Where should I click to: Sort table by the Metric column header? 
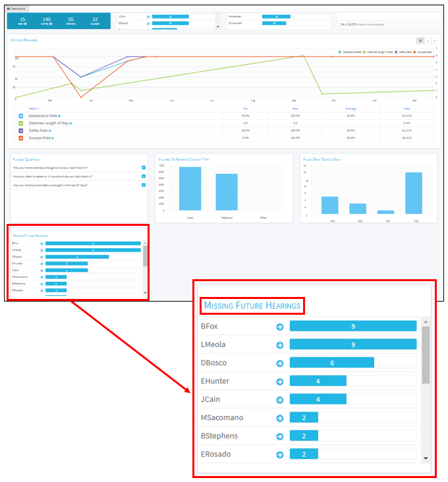[x=34, y=108]
